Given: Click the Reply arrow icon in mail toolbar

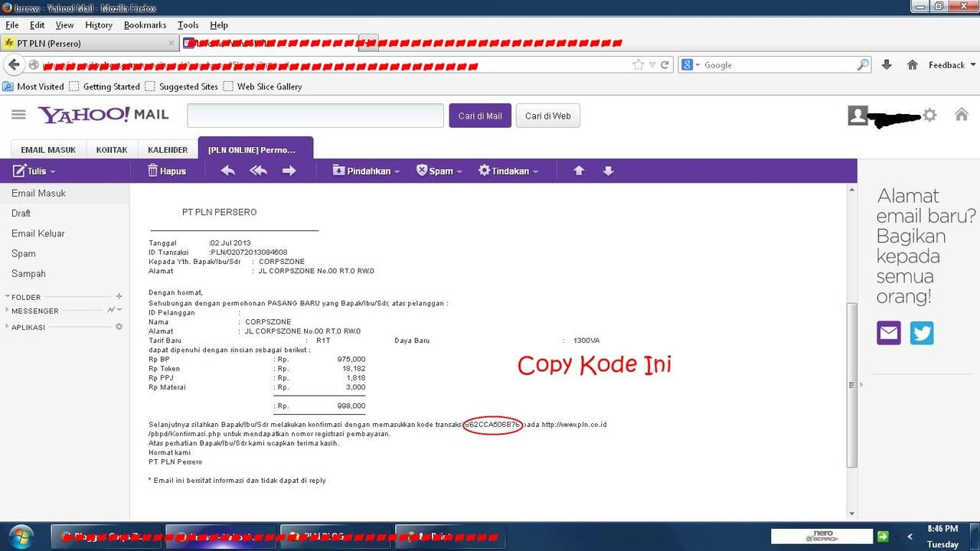Looking at the screenshot, I should click(227, 171).
